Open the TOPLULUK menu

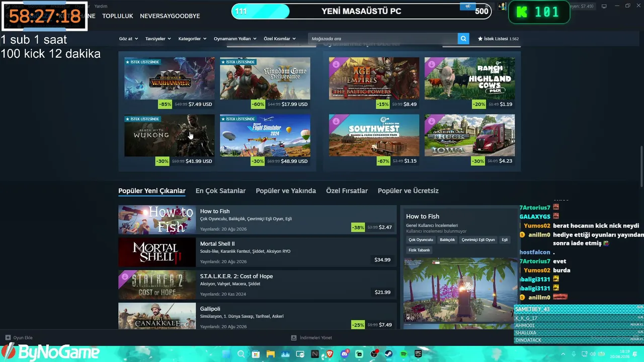point(118,16)
